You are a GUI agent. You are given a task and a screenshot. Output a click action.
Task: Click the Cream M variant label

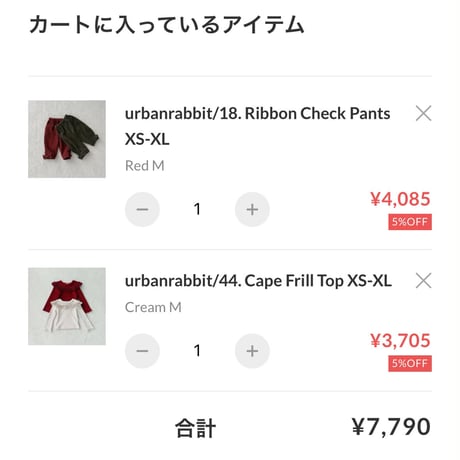153,307
